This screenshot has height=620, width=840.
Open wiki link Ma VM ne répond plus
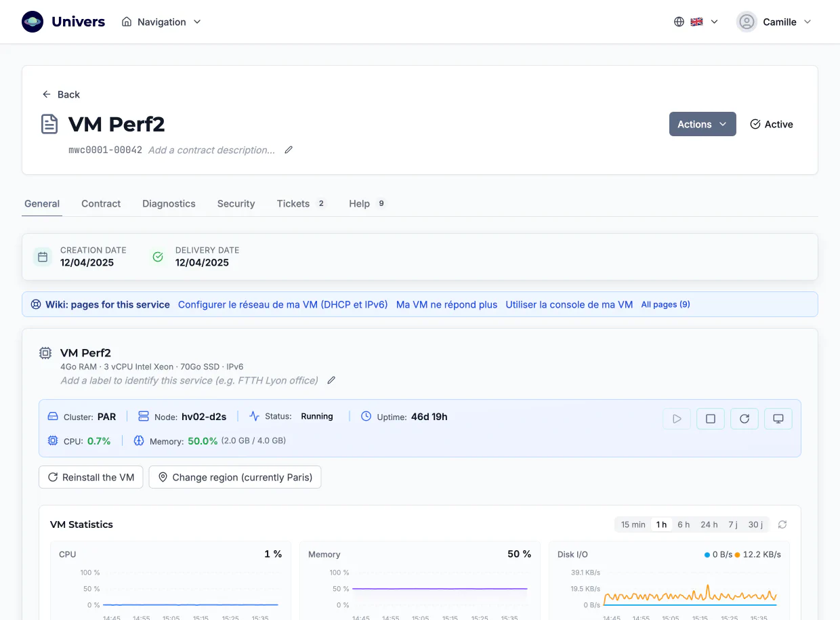446,304
